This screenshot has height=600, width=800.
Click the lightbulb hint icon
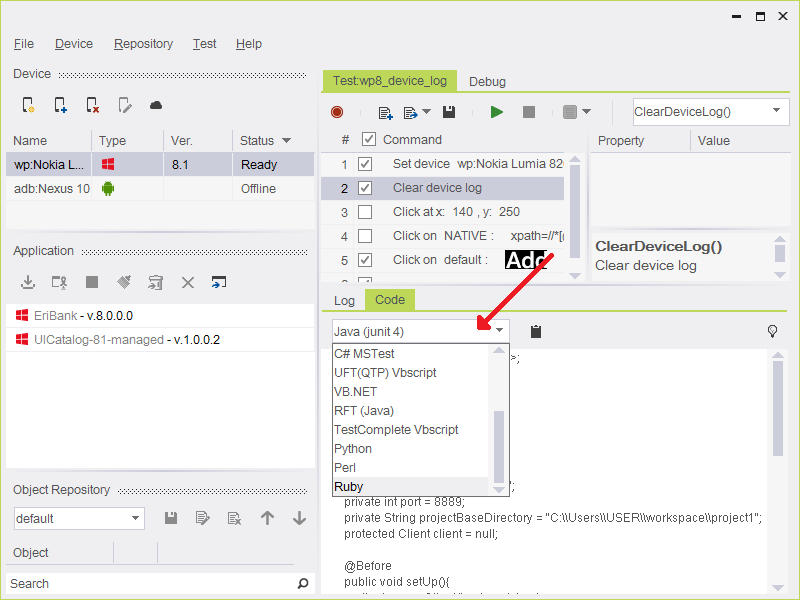(x=772, y=331)
